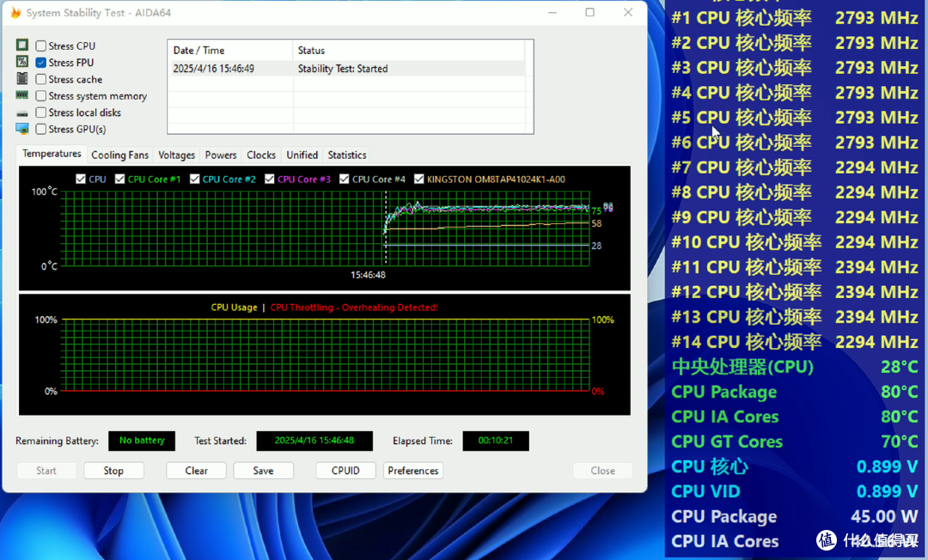Click the CPU Throttling overheating warning text

point(354,307)
